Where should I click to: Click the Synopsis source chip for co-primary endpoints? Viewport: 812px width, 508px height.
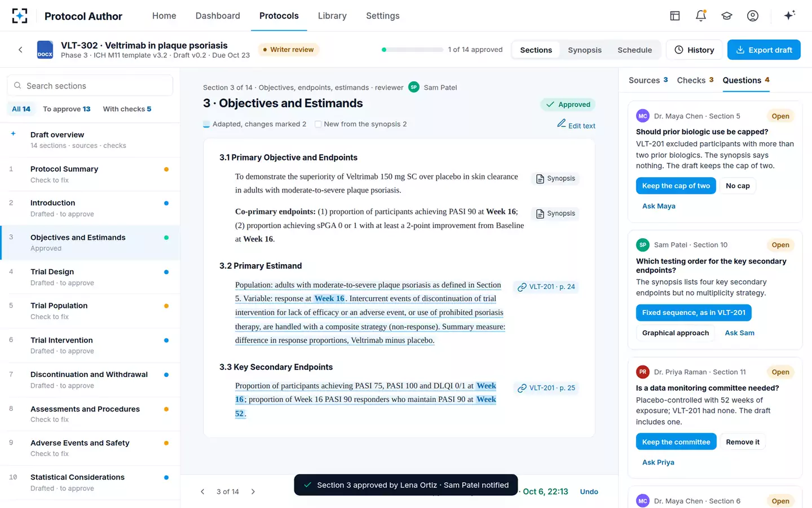click(x=555, y=213)
